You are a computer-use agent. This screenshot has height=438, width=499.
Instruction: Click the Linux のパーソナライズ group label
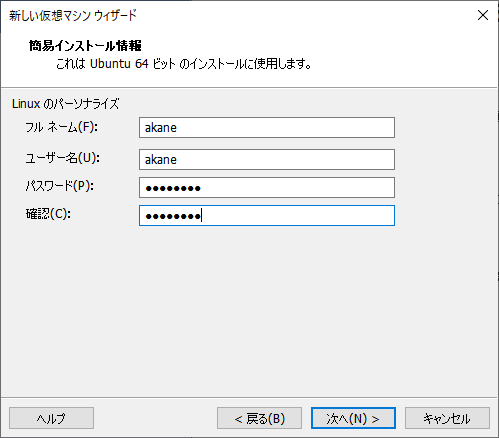click(x=65, y=104)
